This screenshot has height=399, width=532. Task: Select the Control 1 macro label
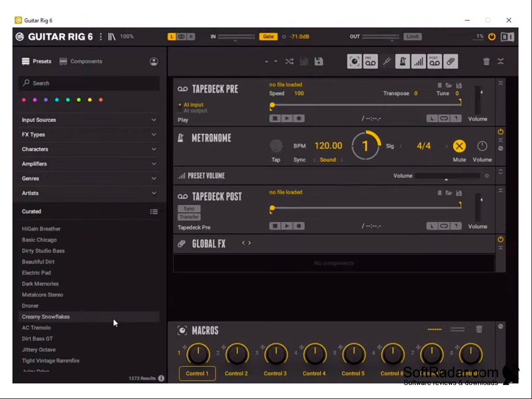click(x=197, y=374)
